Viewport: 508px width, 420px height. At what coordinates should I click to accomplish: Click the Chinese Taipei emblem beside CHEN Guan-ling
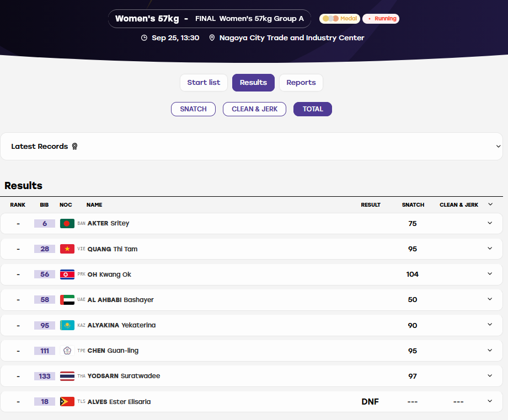point(67,351)
